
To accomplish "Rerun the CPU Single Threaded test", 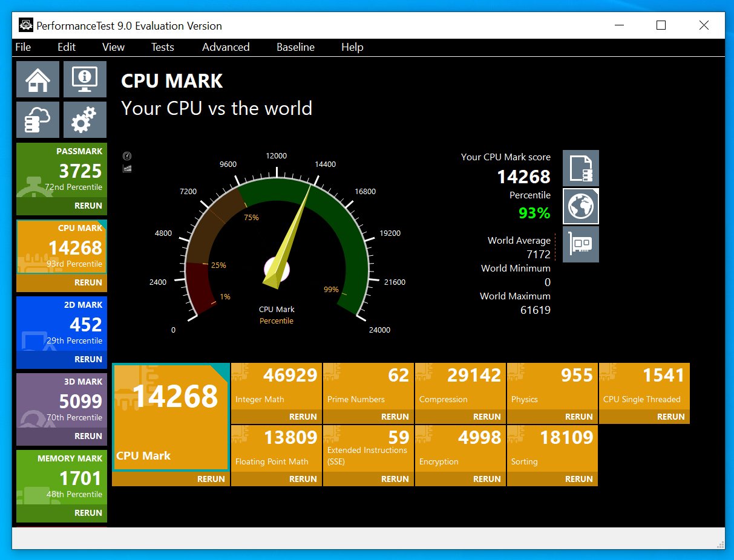I will (671, 417).
